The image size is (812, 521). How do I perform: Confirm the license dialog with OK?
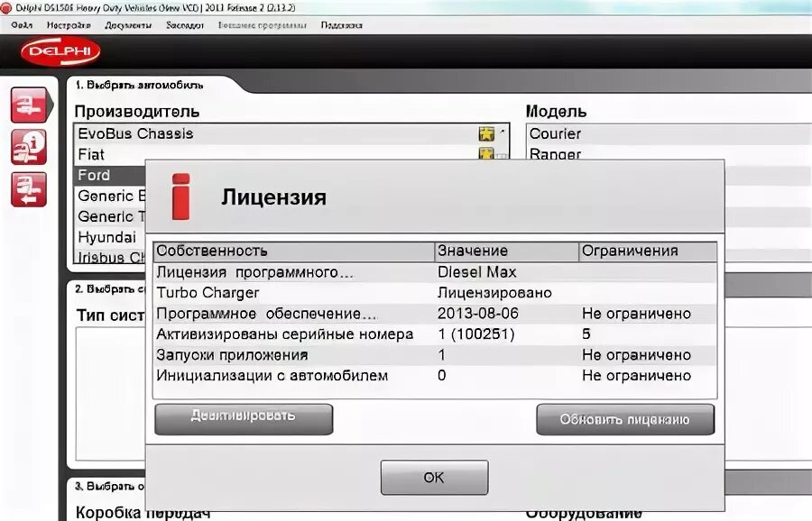[x=434, y=477]
